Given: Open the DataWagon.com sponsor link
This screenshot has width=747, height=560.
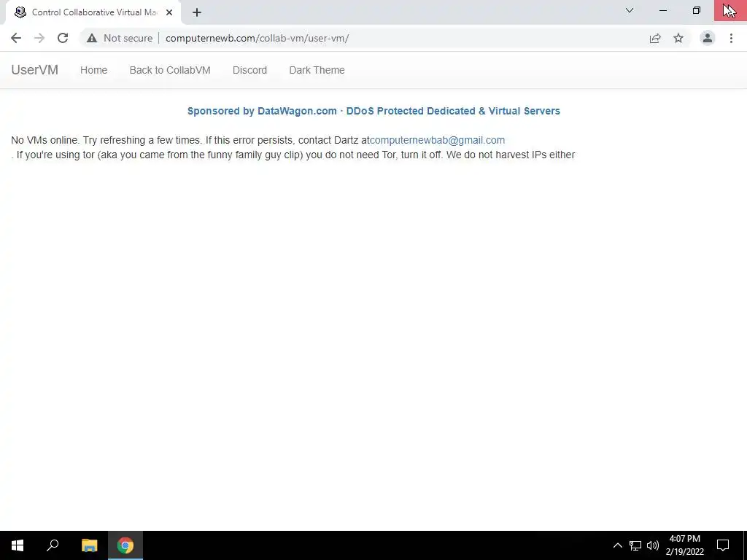Looking at the screenshot, I should (373, 111).
